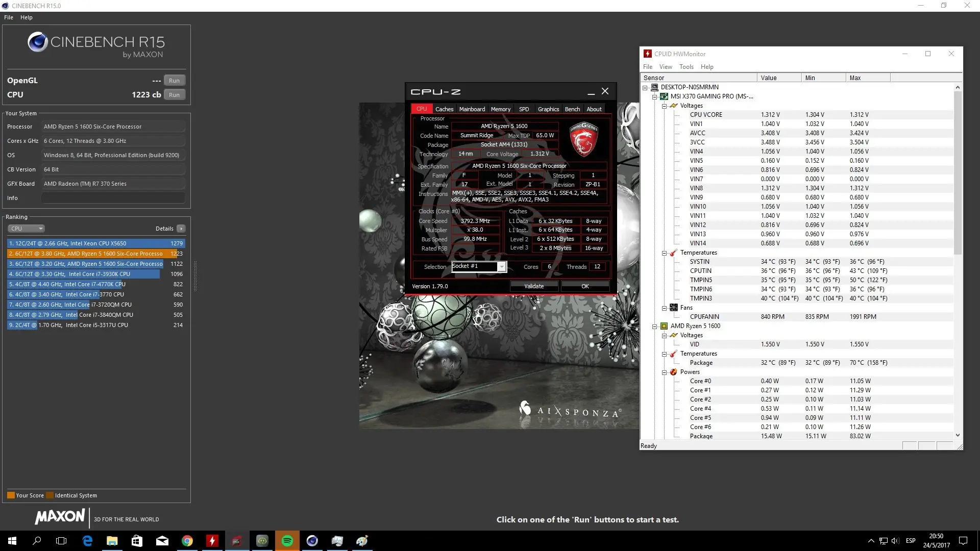This screenshot has height=551, width=980.
Task: Open Cinebench Help menu
Action: pos(27,17)
